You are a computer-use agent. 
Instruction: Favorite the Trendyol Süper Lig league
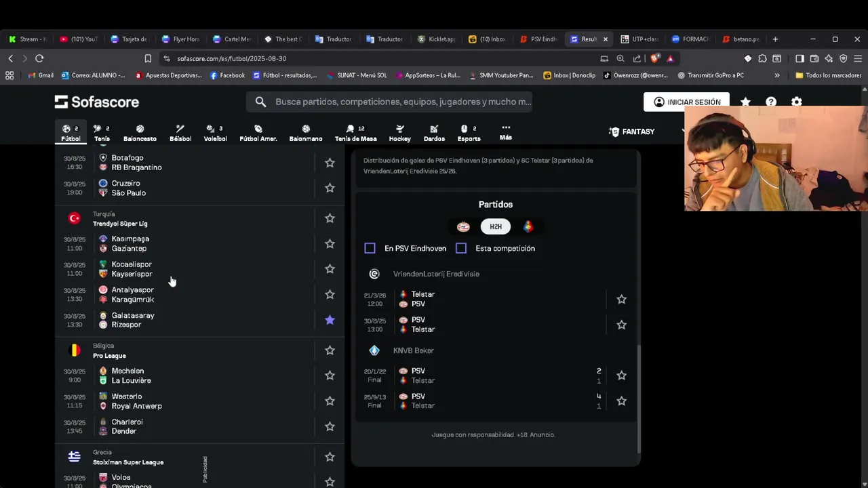pyautogui.click(x=330, y=218)
